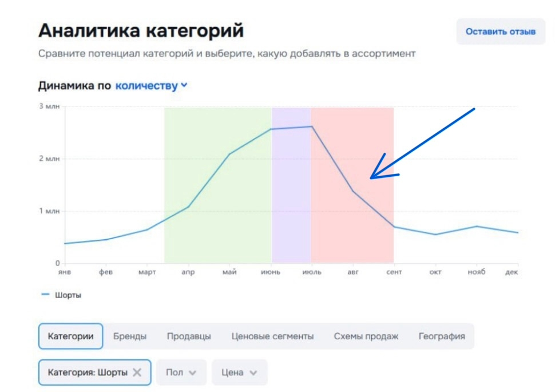Open the 'количеству' metric dropdown
This screenshot has height=392, width=555.
pos(152,86)
